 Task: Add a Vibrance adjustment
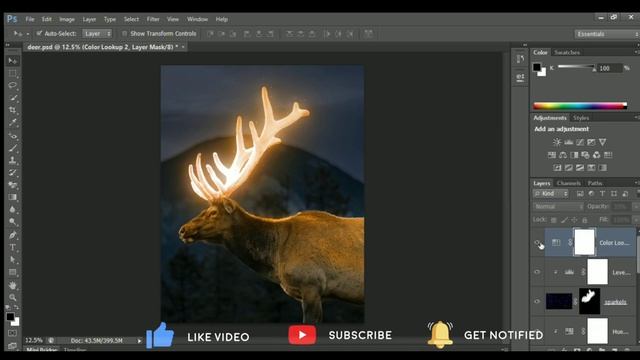pyautogui.click(x=602, y=142)
